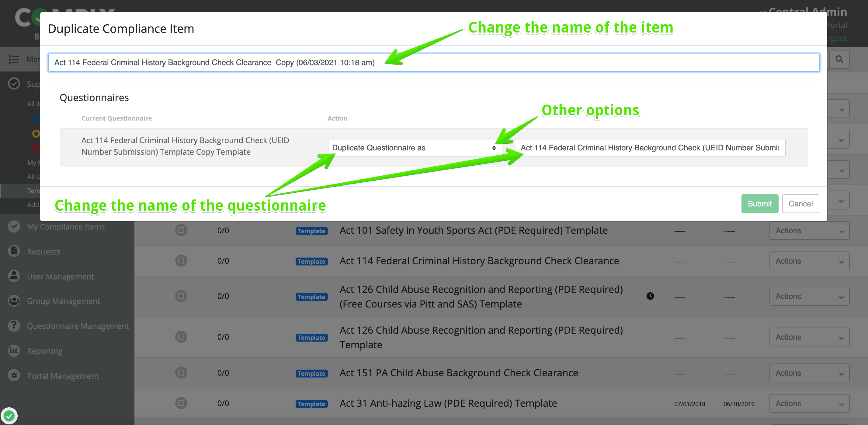Open Actions dropdown for Act 31 Anti-hazing
The width and height of the screenshot is (868, 425).
click(809, 403)
